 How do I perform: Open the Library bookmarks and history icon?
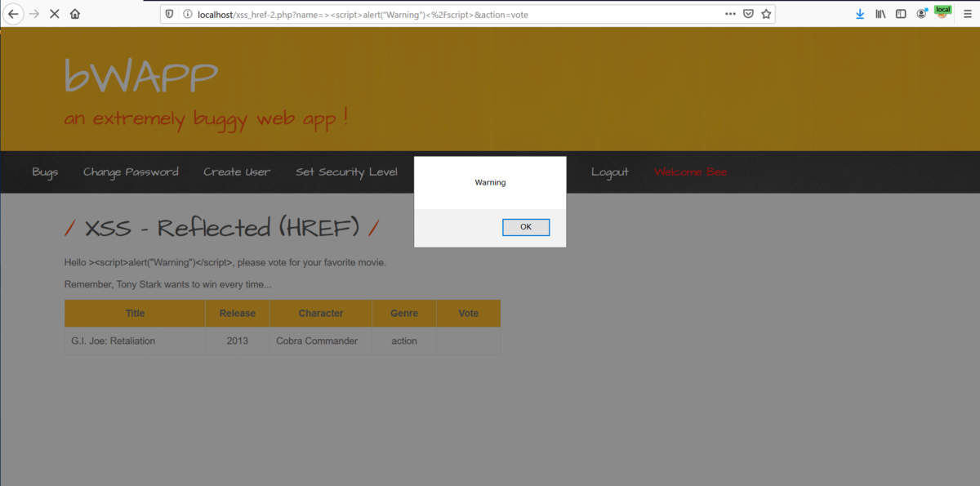pos(880,14)
